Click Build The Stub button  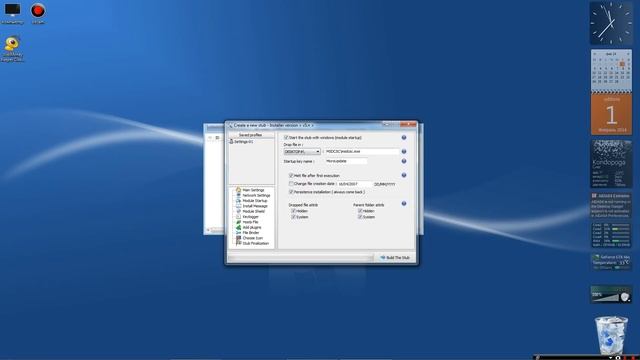[x=394, y=258]
